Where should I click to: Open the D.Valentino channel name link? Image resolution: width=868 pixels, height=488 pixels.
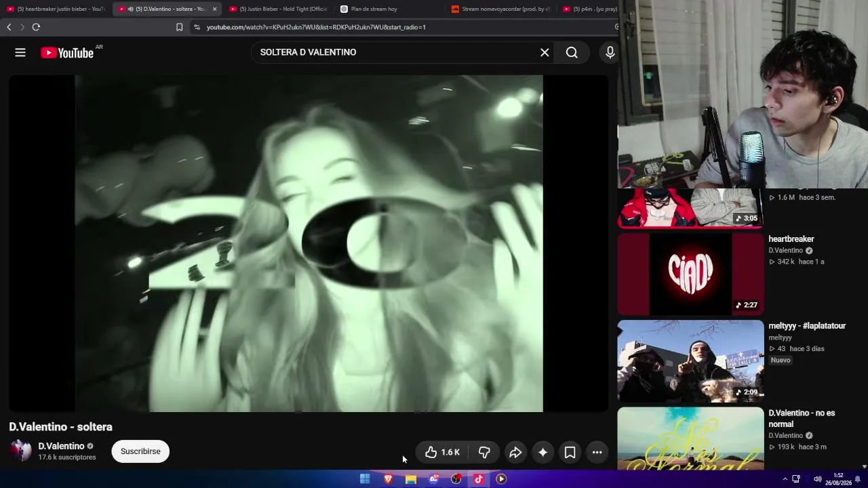coord(61,446)
